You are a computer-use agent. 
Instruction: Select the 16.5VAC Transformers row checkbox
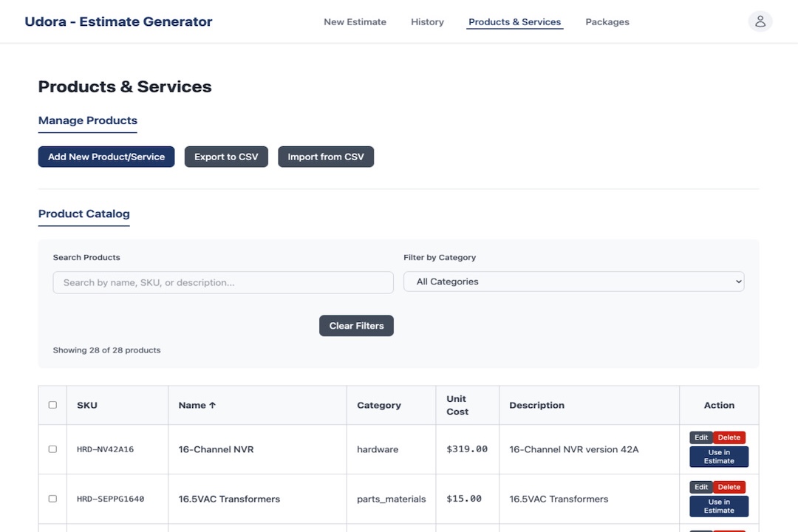(x=52, y=499)
